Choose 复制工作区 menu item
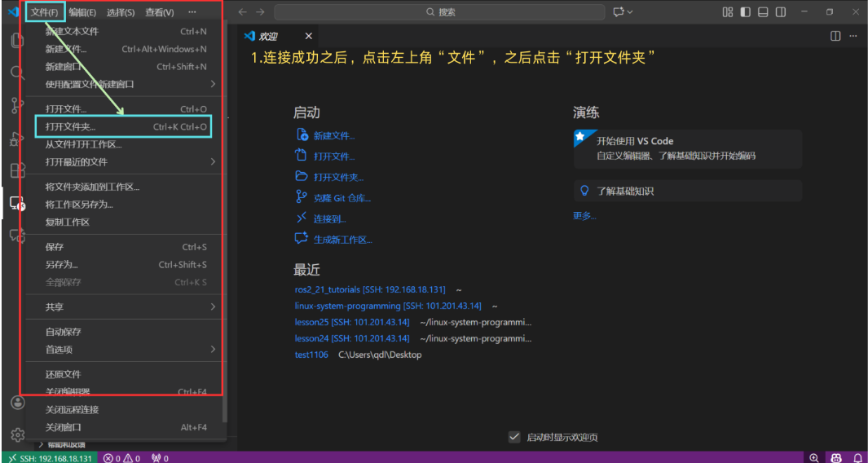Image resolution: width=868 pixels, height=463 pixels. click(126, 222)
